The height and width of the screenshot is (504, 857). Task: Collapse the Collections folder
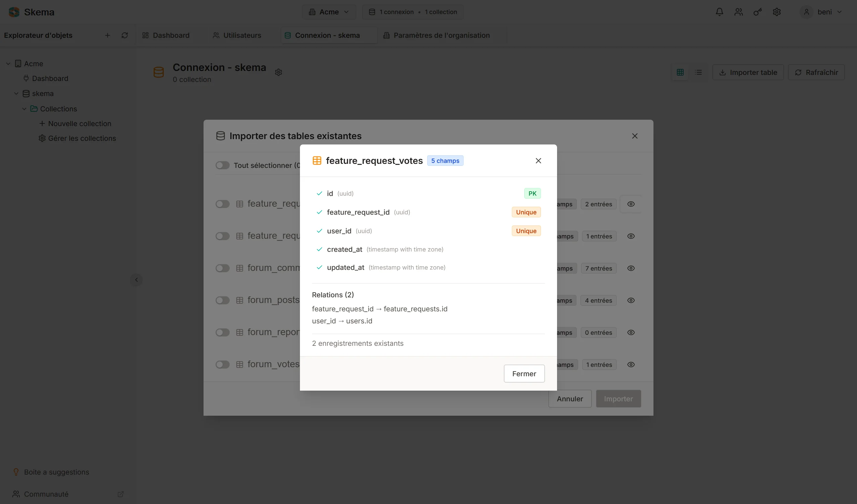[24, 109]
